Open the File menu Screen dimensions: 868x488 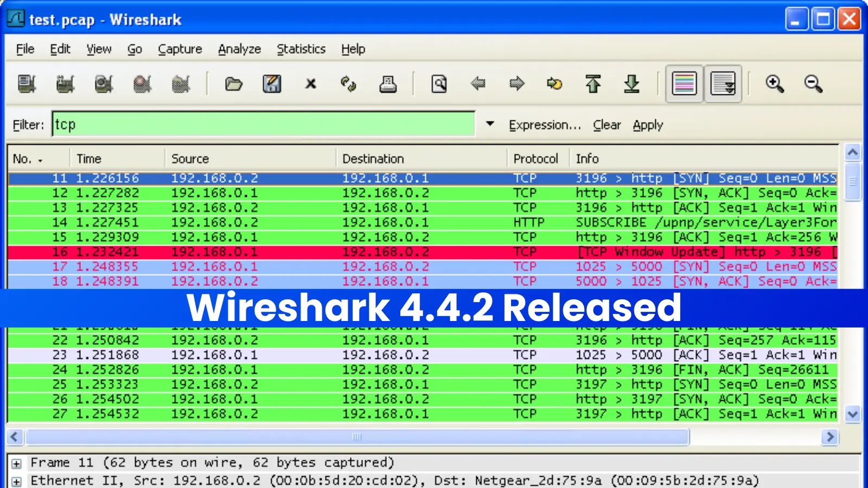(x=25, y=49)
